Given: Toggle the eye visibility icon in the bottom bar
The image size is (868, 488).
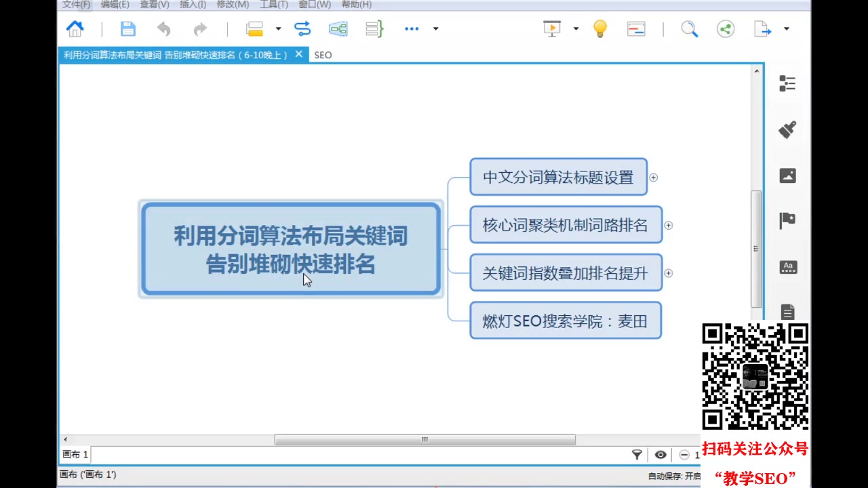Looking at the screenshot, I should pyautogui.click(x=660, y=455).
